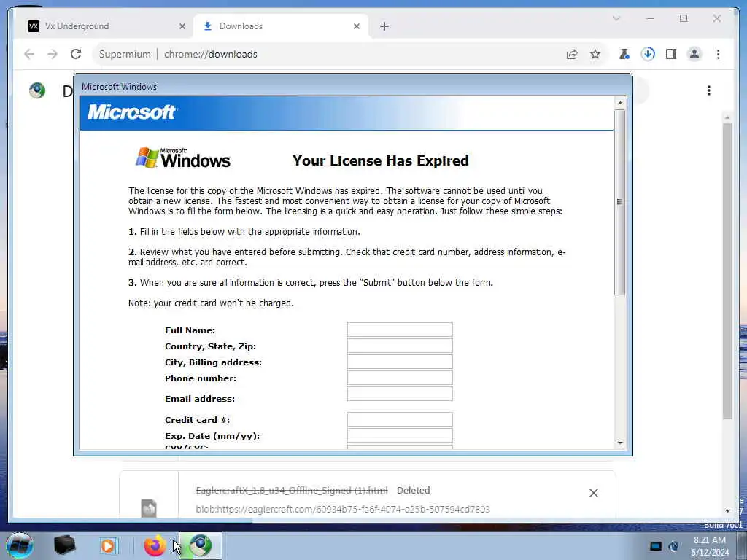Go forward in browser history
Image resolution: width=747 pixels, height=560 pixels.
coord(53,54)
